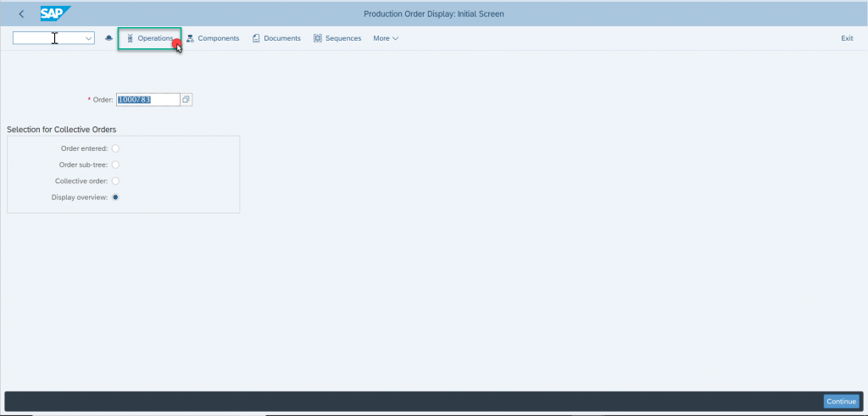This screenshot has width=868, height=416.
Task: Select the Order sub-tree radio button
Action: coord(115,165)
